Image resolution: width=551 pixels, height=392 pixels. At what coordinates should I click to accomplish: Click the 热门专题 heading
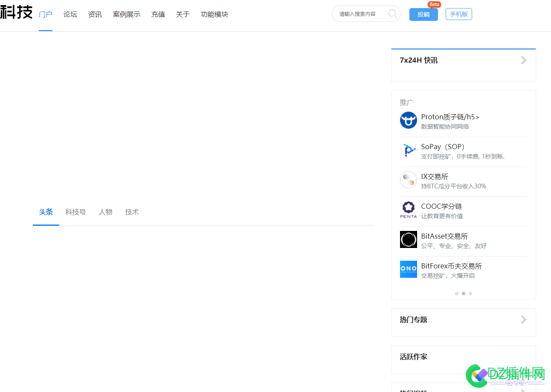pos(414,320)
